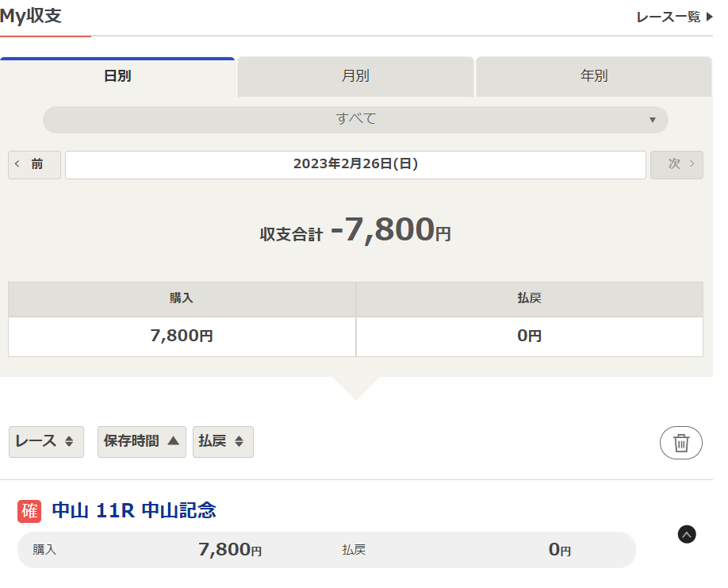Toggle レース sorting direction
This screenshot has height=588, width=728.
[46, 442]
